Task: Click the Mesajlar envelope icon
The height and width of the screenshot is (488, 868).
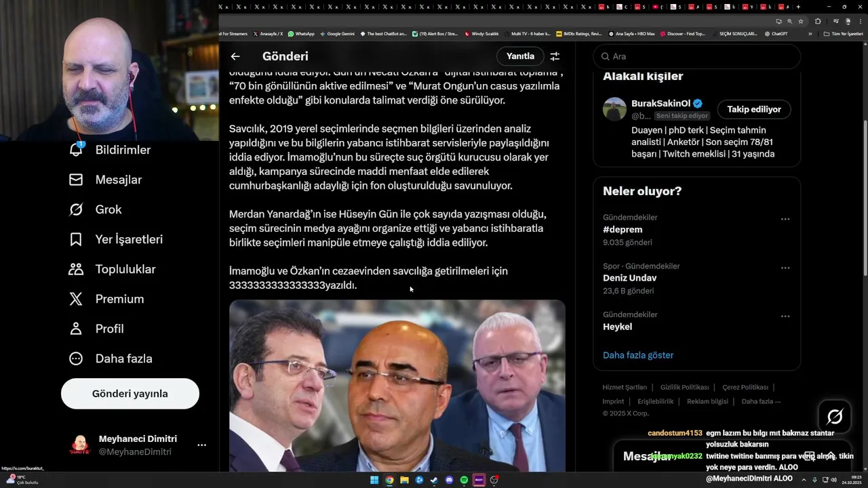Action: coord(76,180)
